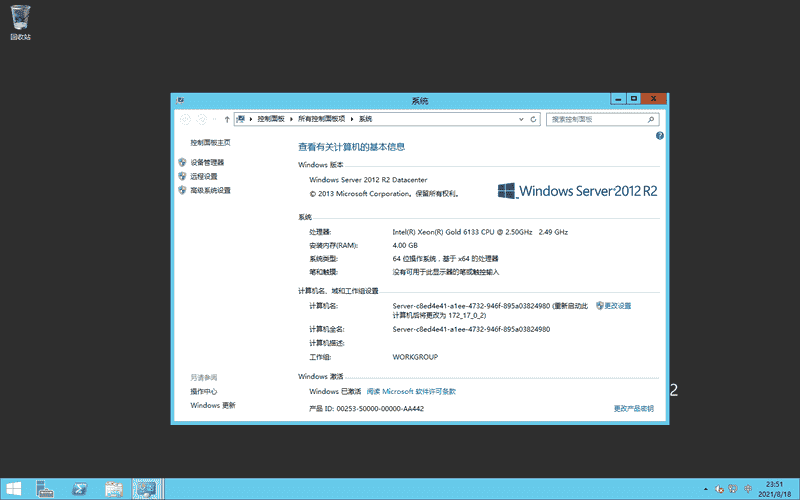
Task: Open the Recycle Bin desktop icon
Action: [x=20, y=22]
